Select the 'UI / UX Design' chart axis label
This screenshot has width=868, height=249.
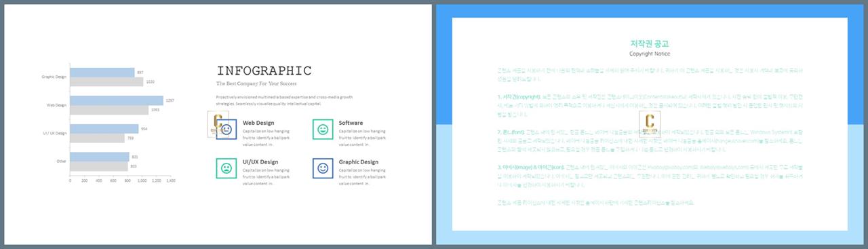55,133
